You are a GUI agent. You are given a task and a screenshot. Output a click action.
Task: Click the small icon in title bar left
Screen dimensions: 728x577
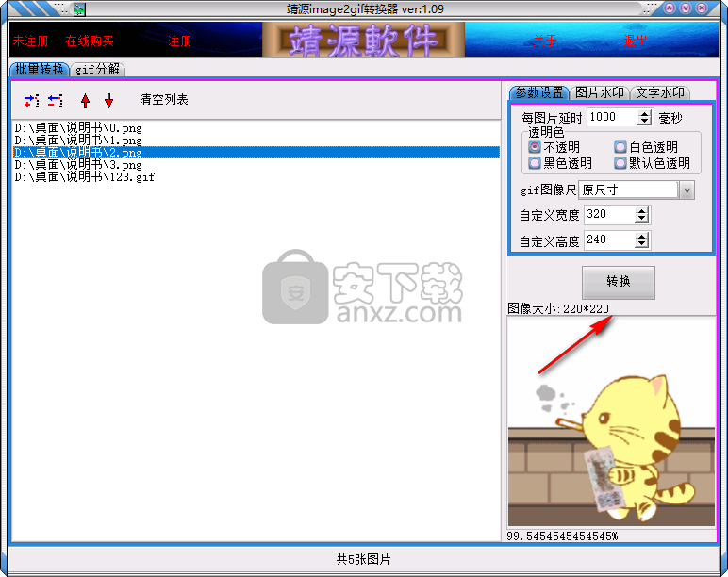point(79,9)
